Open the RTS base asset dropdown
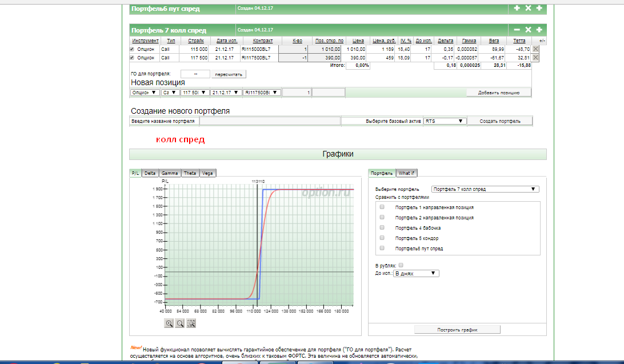Viewport: 624px width, 364px height. (x=445, y=121)
